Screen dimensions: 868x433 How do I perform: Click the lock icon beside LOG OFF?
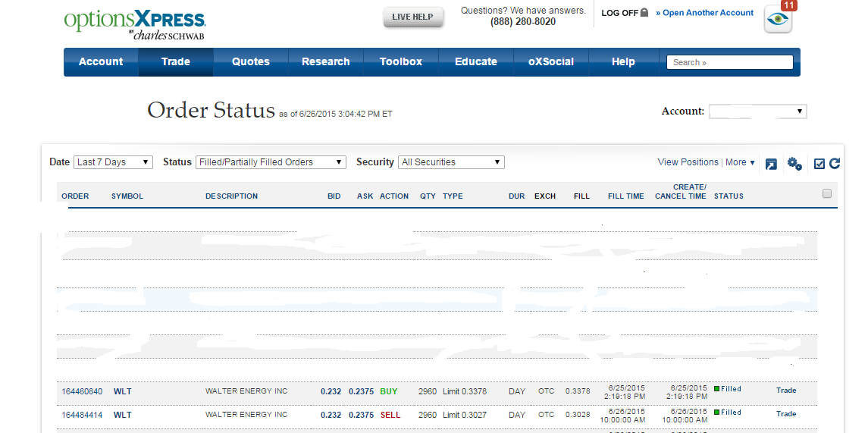644,12
